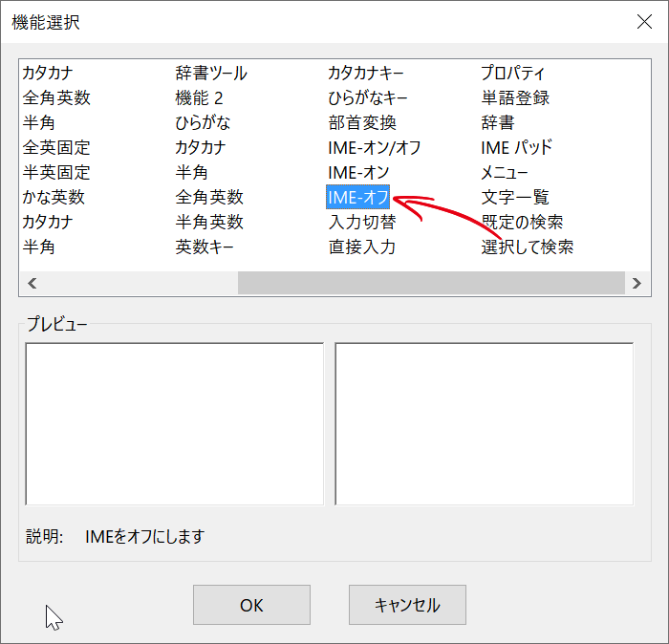669x644 pixels.
Task: Select the IME-オン only entry
Action: 358,172
